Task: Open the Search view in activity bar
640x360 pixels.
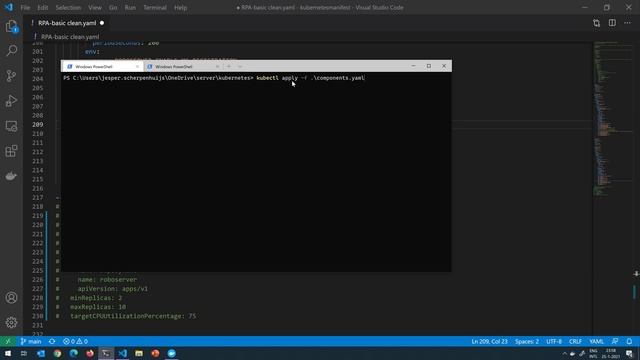Action: point(11,51)
